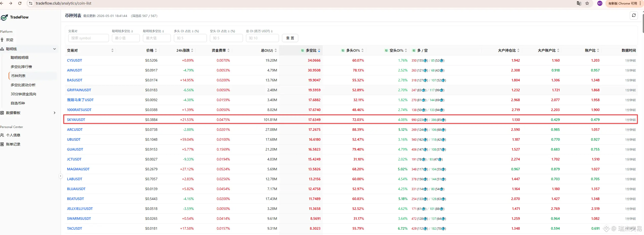Toggle sort direction on 多空比 column arrows
The image size is (644, 235).
(x=319, y=50)
